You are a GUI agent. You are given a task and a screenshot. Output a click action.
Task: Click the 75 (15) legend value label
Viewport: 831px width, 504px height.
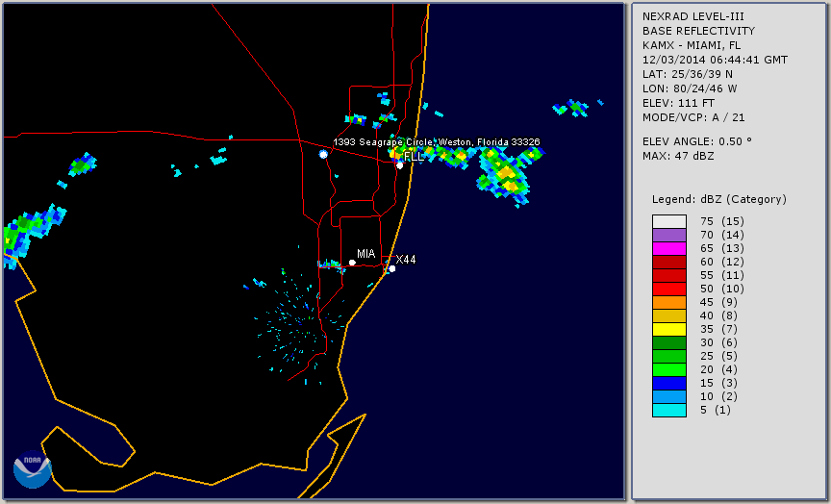coord(721,221)
